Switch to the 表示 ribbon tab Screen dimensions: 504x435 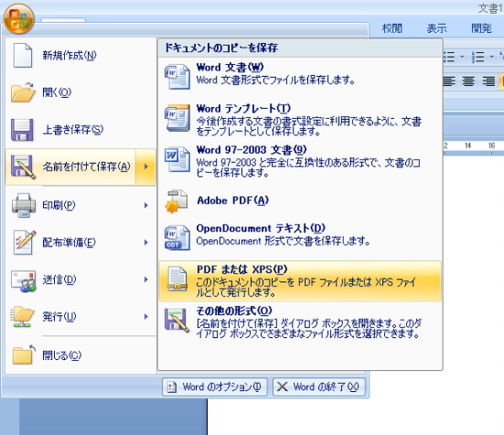coord(436,28)
